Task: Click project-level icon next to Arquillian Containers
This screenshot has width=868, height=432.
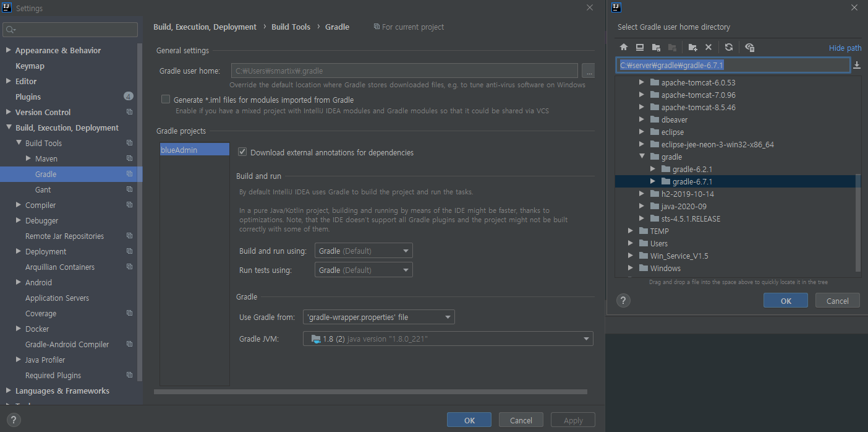Action: click(x=129, y=267)
